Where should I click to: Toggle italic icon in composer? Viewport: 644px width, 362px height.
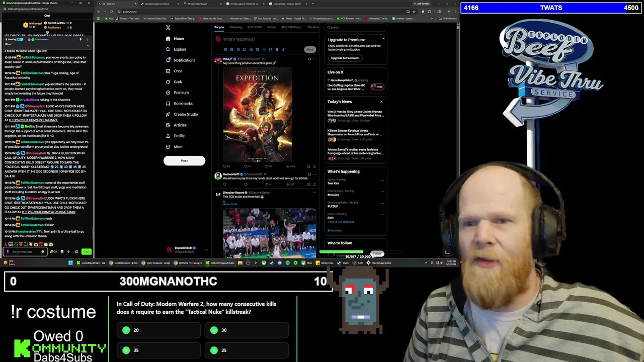coord(283,50)
